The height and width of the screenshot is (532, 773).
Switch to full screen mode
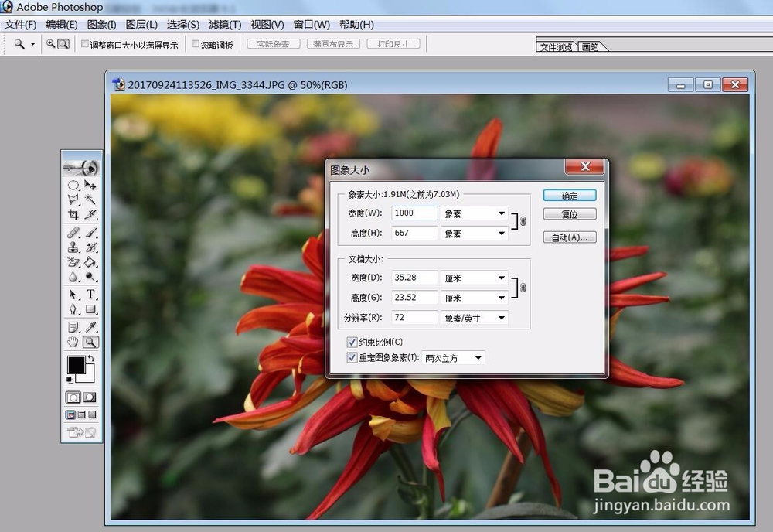[92, 414]
